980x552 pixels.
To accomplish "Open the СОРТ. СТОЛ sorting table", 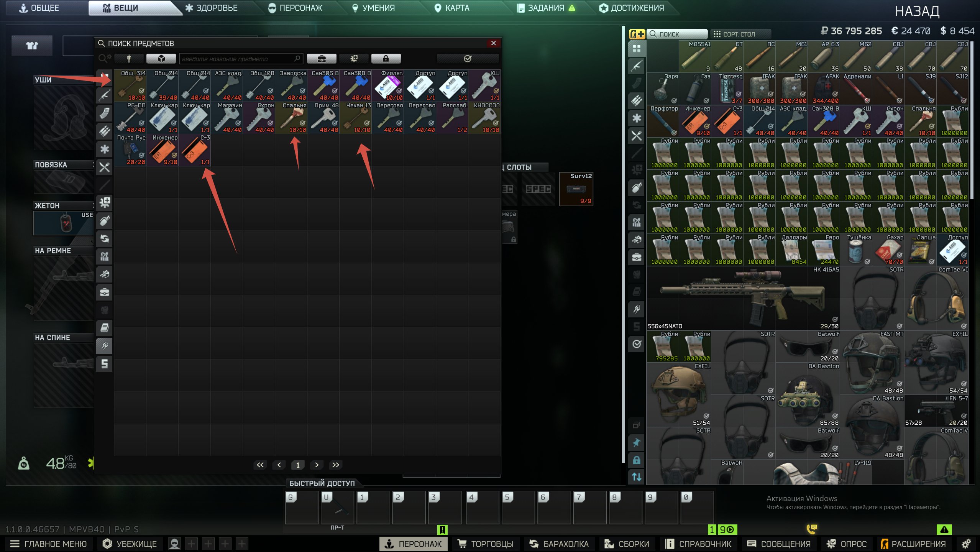I will coord(740,34).
